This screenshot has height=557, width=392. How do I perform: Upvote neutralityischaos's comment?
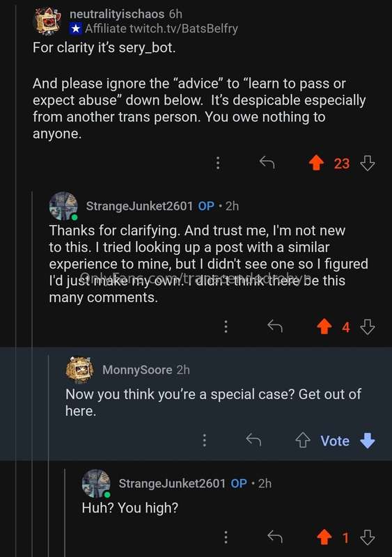point(316,164)
